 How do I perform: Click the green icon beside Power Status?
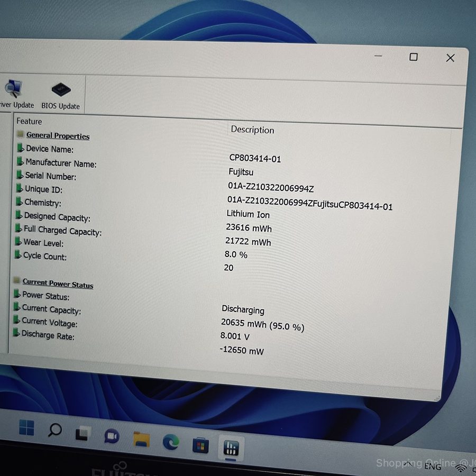17,294
